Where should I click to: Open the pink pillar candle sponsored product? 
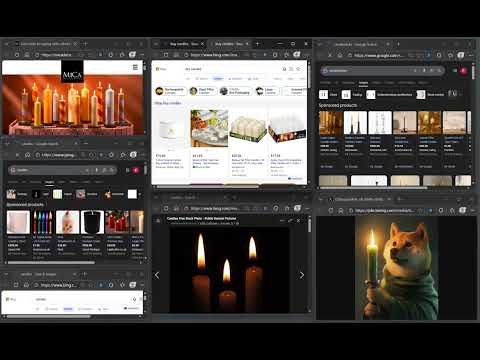[x=18, y=222]
